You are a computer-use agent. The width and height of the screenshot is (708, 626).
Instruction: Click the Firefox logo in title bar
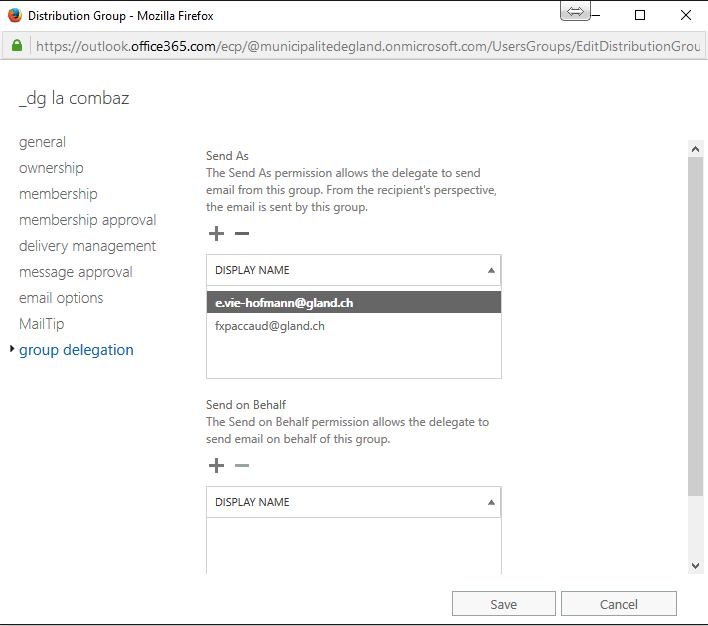point(14,16)
